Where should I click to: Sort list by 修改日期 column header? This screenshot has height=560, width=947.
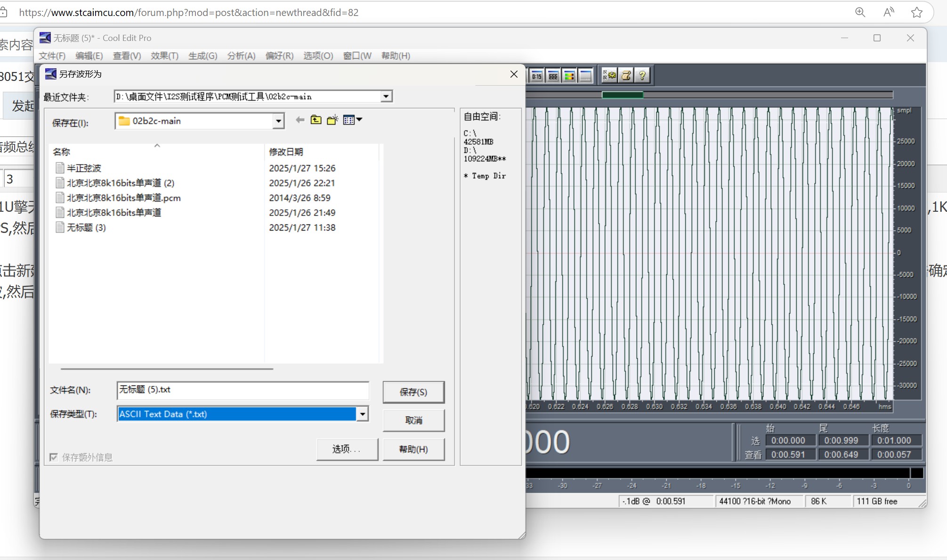286,152
